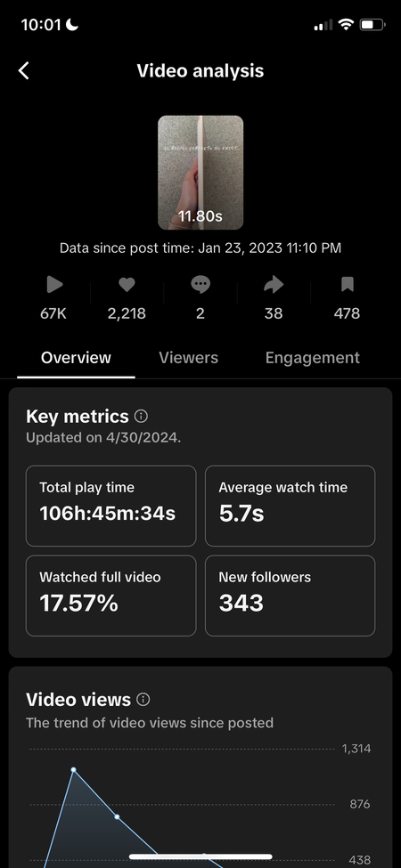The height and width of the screenshot is (868, 401).
Task: Tap the Total play time card
Action: coord(110,506)
